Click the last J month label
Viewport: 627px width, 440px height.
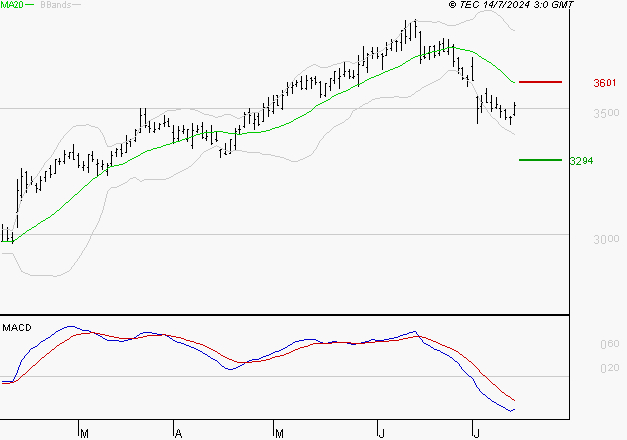[x=476, y=434]
